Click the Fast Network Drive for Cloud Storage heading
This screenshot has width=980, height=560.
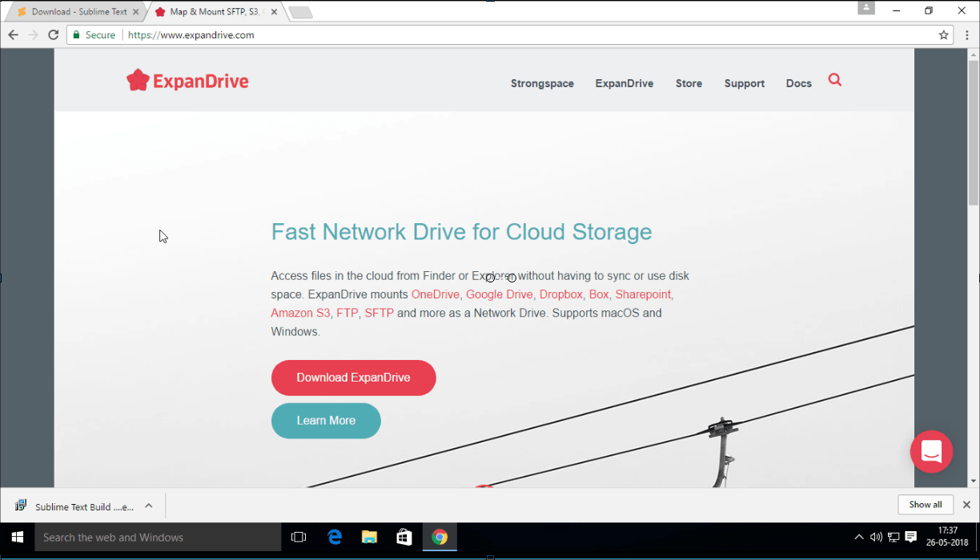(461, 232)
